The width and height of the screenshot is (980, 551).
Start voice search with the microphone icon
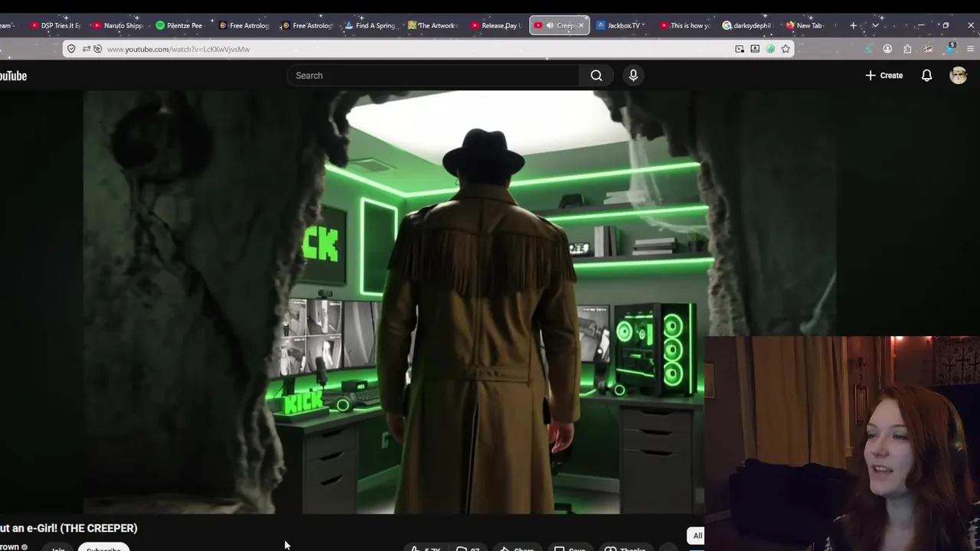[633, 76]
